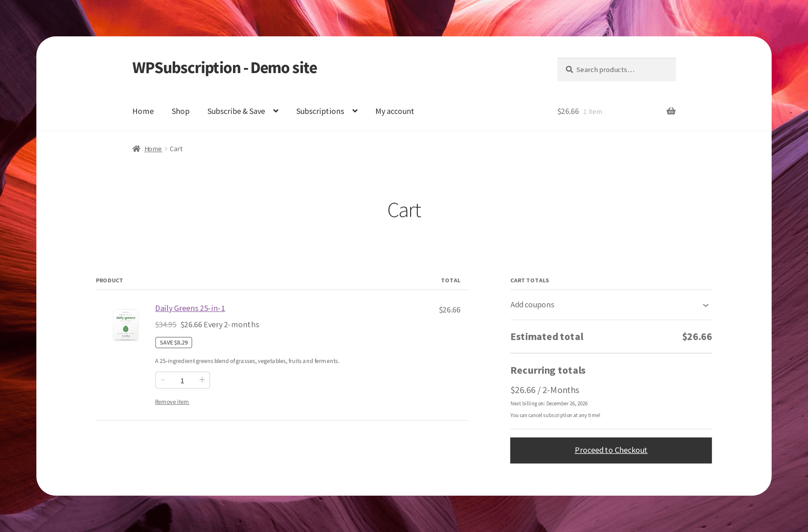This screenshot has height=532, width=808.
Task: Open the Subscriptions menu item
Action: tap(320, 111)
